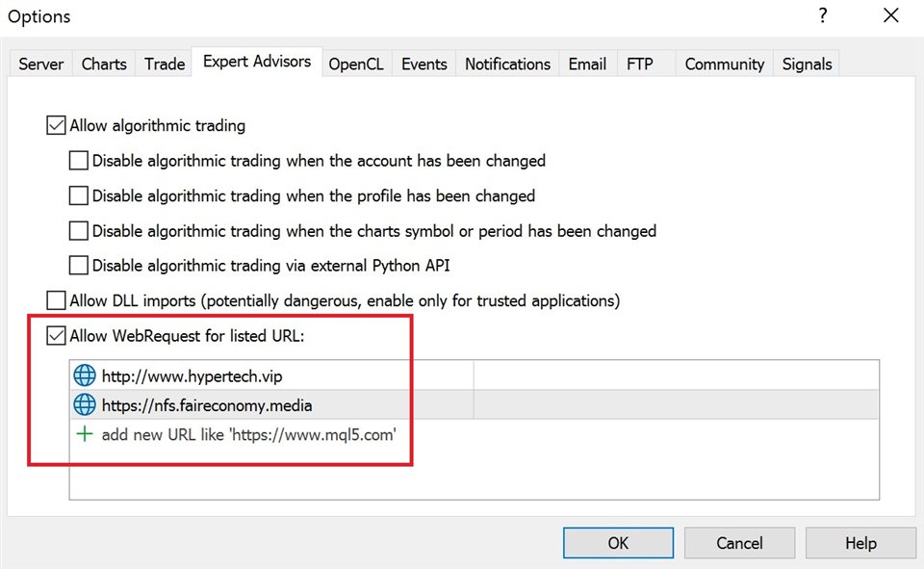This screenshot has width=924, height=569.
Task: Uncheck Allow WebRequest for listed URL
Action: click(x=57, y=336)
